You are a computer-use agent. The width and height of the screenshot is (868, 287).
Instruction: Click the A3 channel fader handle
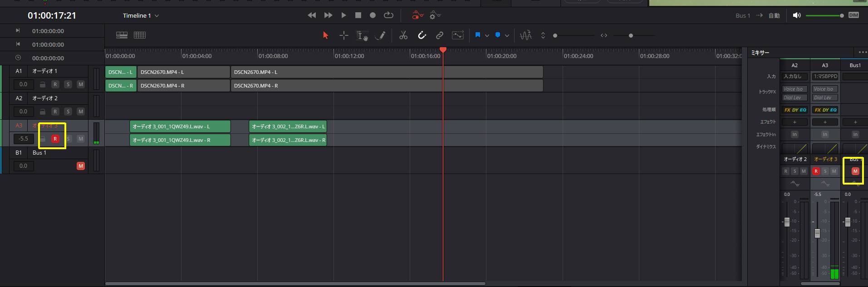coord(817,233)
